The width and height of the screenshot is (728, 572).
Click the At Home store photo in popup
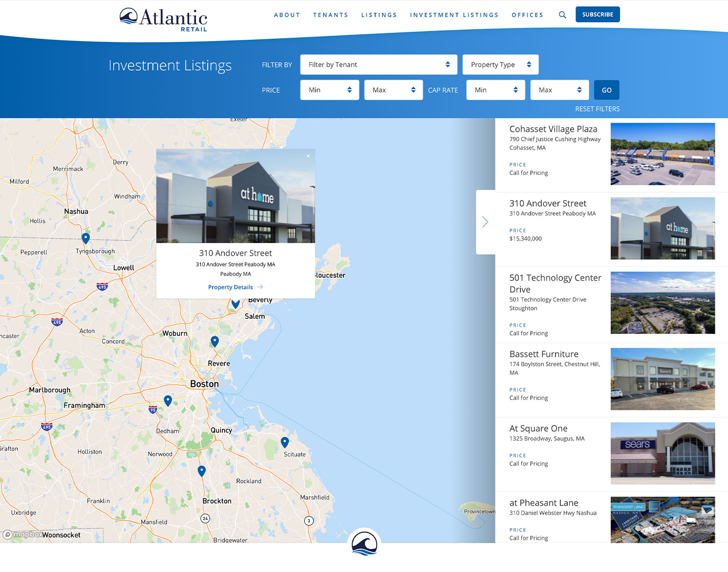236,196
